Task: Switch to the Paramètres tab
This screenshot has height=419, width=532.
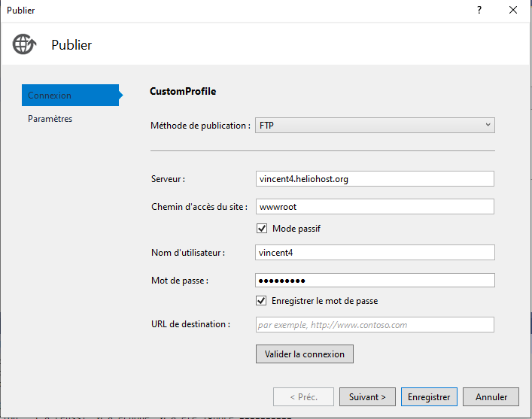Action: pos(50,119)
